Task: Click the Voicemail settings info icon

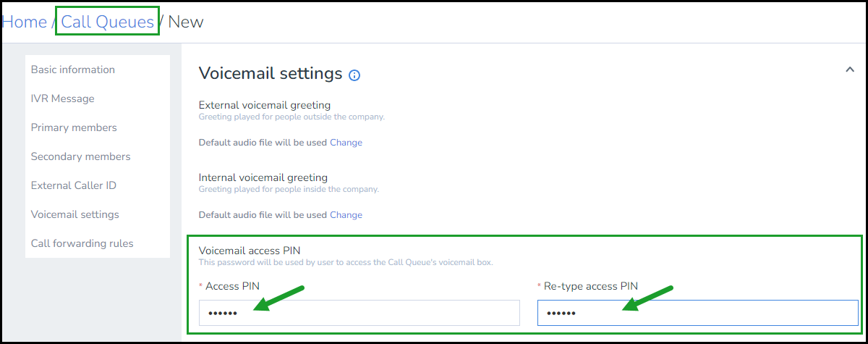Action: (x=354, y=75)
